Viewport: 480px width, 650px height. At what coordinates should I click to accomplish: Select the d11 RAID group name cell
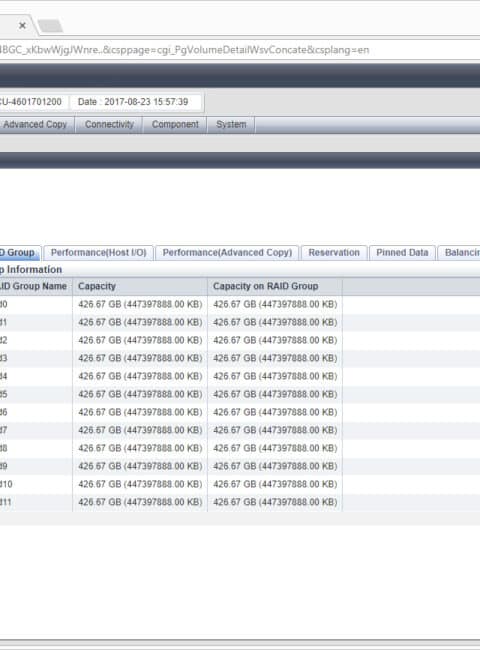(36, 502)
